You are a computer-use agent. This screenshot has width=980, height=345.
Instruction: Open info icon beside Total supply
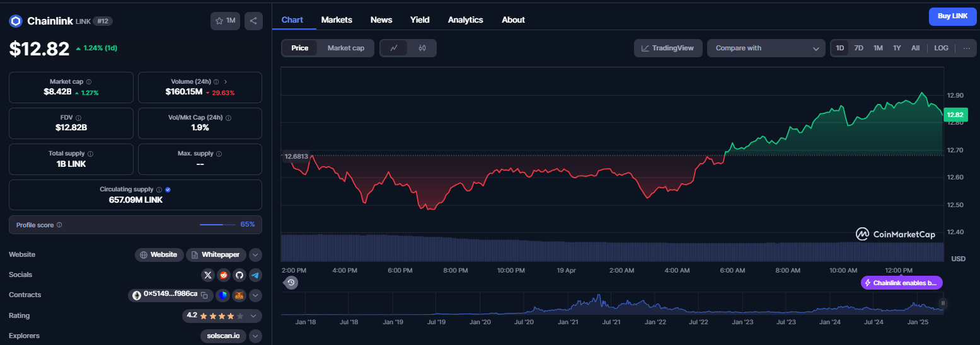coord(91,154)
